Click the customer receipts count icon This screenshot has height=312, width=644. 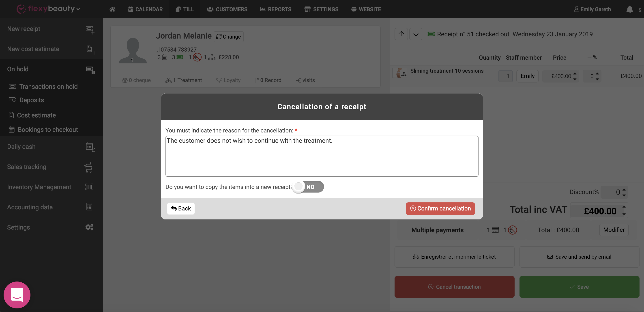tap(180, 57)
